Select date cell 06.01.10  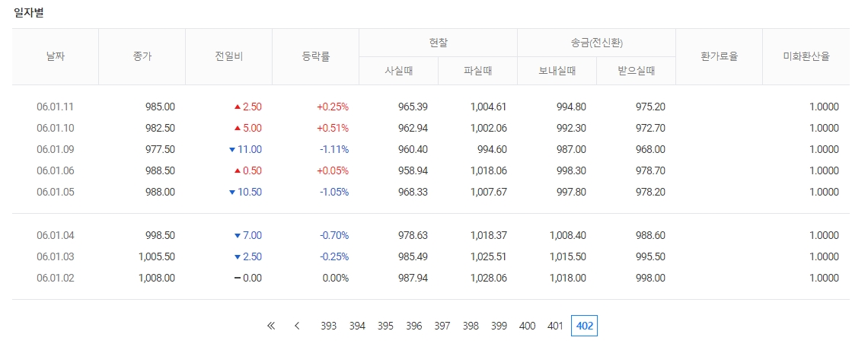pos(56,128)
